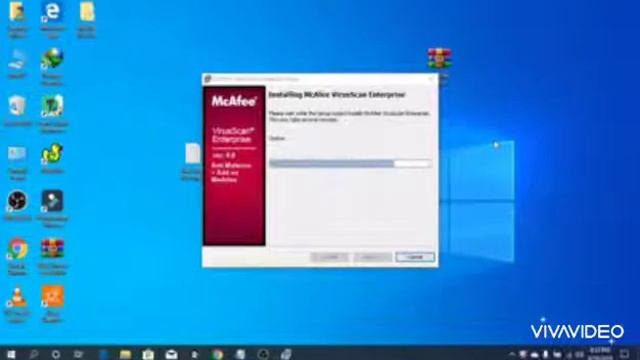Viewport: 640px width, 360px height.
Task: Open the Recycle Bin
Action: (x=17, y=110)
